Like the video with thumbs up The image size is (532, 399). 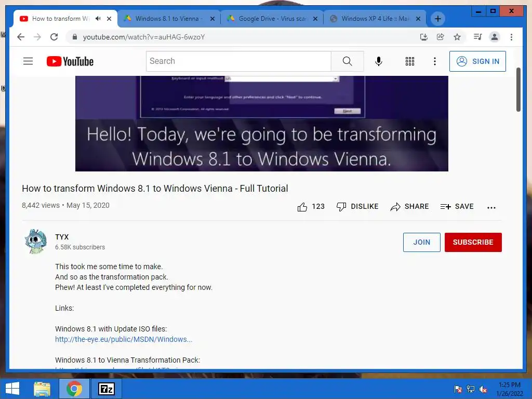coord(302,207)
